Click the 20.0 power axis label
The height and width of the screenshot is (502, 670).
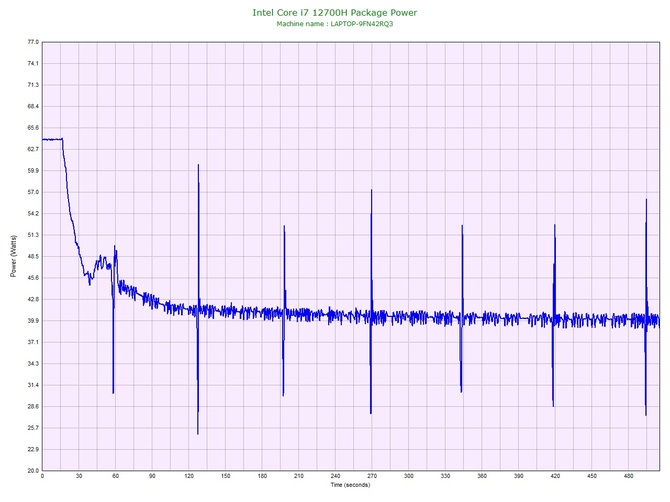(x=33, y=471)
